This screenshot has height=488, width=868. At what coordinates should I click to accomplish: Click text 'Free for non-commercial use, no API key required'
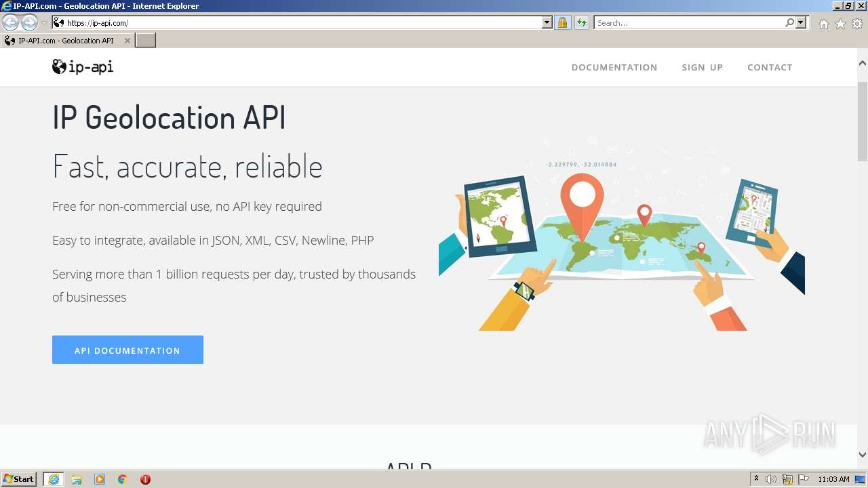pyautogui.click(x=187, y=207)
